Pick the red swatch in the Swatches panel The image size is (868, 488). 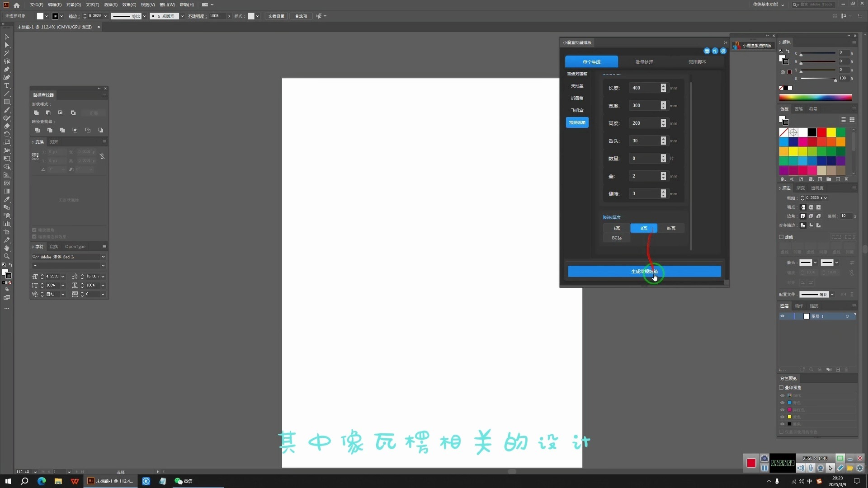821,132
